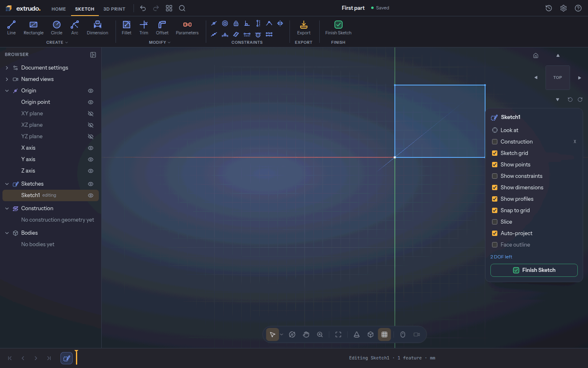Disable Snap to grid
Viewport: 588px width, 368px height.
(x=494, y=211)
